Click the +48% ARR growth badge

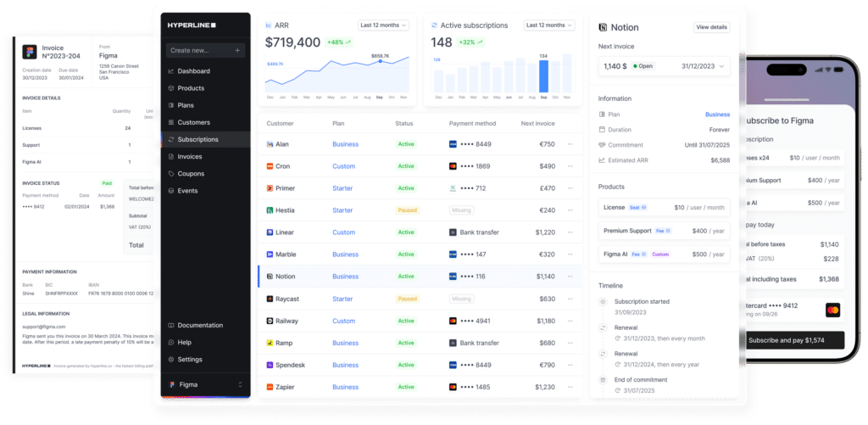(x=339, y=42)
